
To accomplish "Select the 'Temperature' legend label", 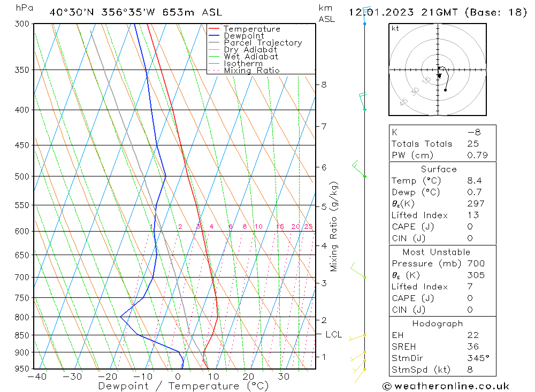I will click(x=252, y=29).
